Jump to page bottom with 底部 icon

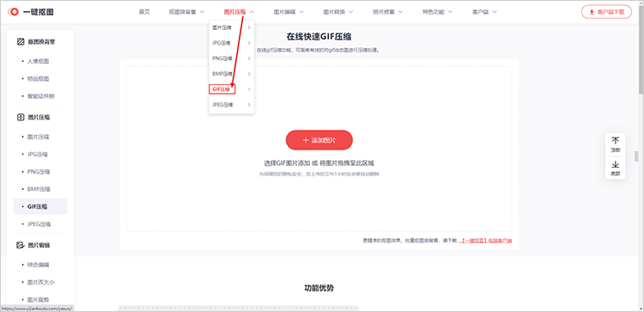(616, 165)
